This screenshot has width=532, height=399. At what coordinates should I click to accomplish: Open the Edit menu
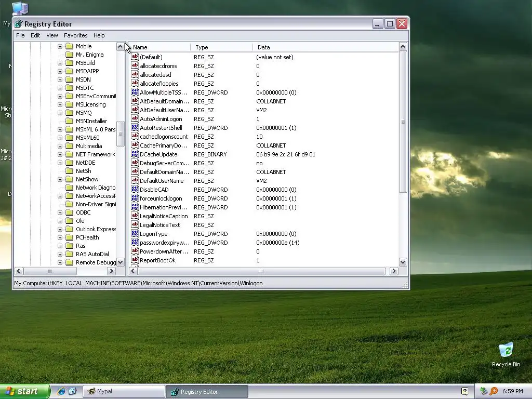coord(35,35)
